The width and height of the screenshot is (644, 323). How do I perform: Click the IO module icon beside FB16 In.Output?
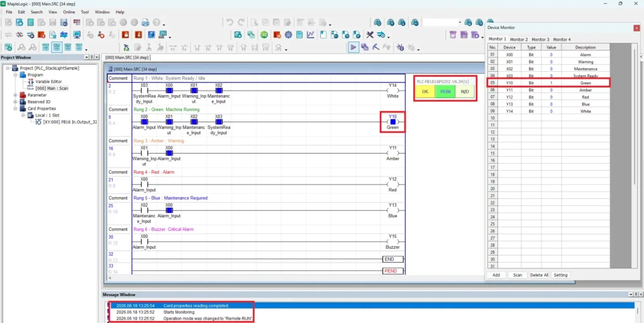(x=38, y=122)
